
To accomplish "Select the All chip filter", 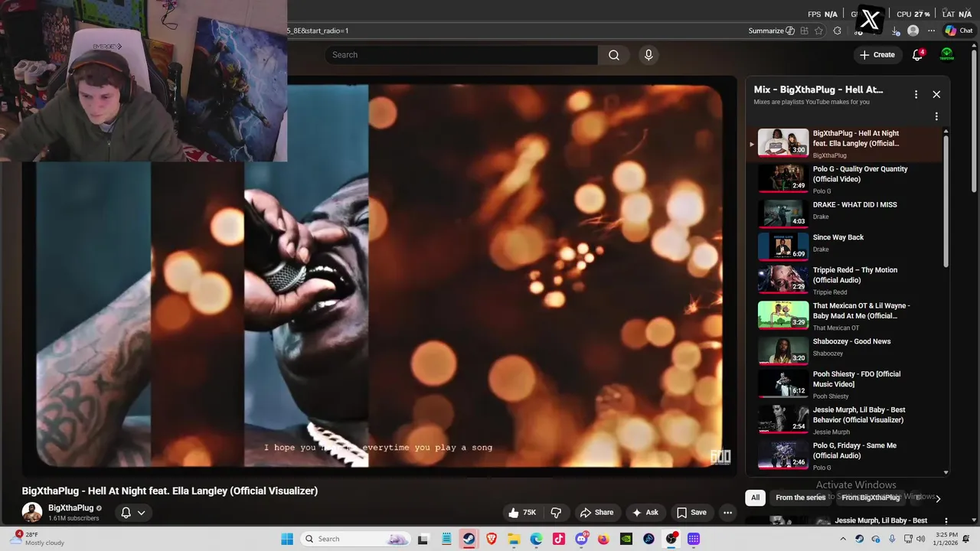I will pos(755,497).
